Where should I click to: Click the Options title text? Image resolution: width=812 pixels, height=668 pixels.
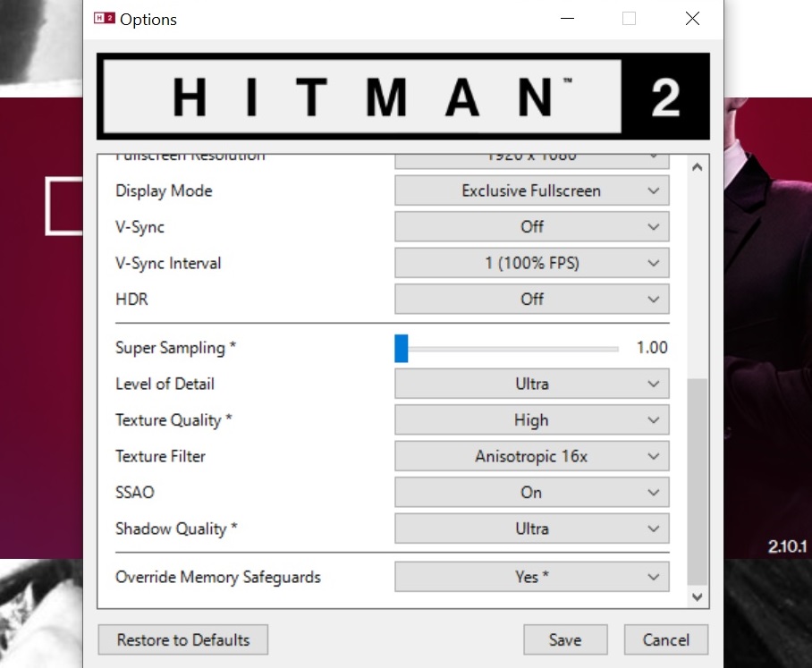pyautogui.click(x=148, y=19)
